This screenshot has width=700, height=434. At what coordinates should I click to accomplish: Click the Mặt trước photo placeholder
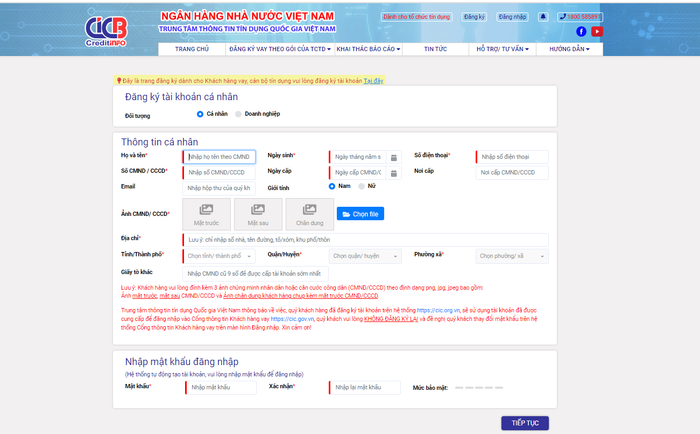point(206,213)
